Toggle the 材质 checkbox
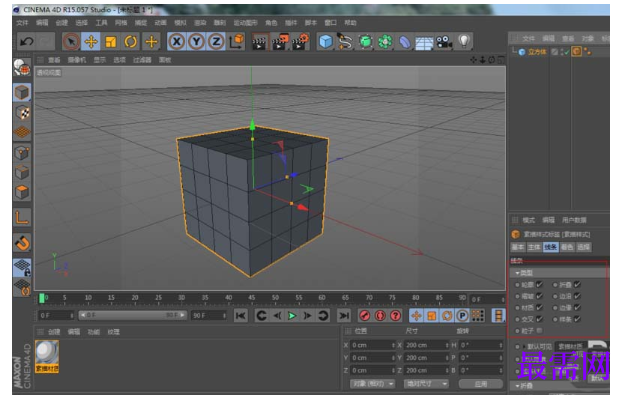 click(540, 308)
